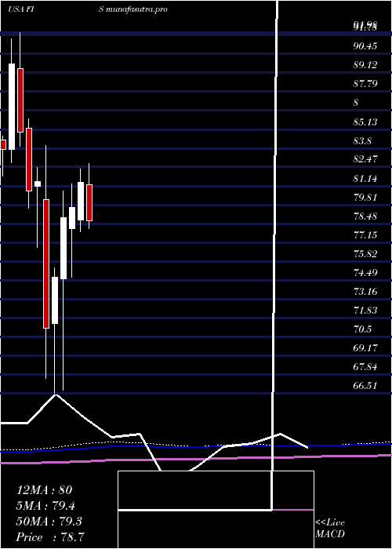392x549 pixels.
Task: Click the 83.8 price axis label
Action: point(363,141)
